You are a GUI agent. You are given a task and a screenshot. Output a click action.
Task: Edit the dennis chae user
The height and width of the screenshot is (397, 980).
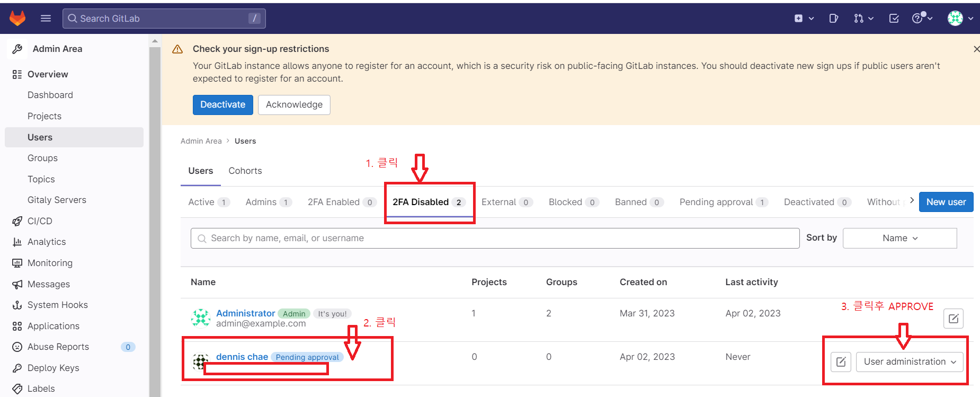(x=841, y=362)
